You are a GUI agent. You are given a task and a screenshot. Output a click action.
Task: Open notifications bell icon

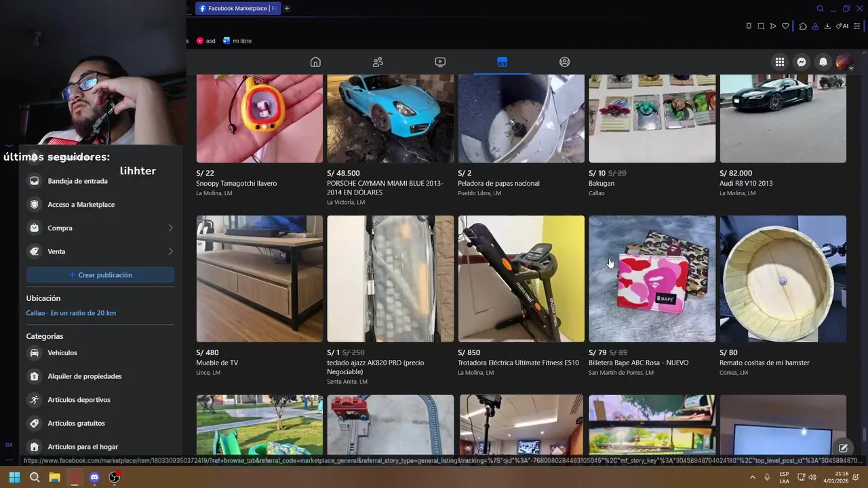coord(823,62)
